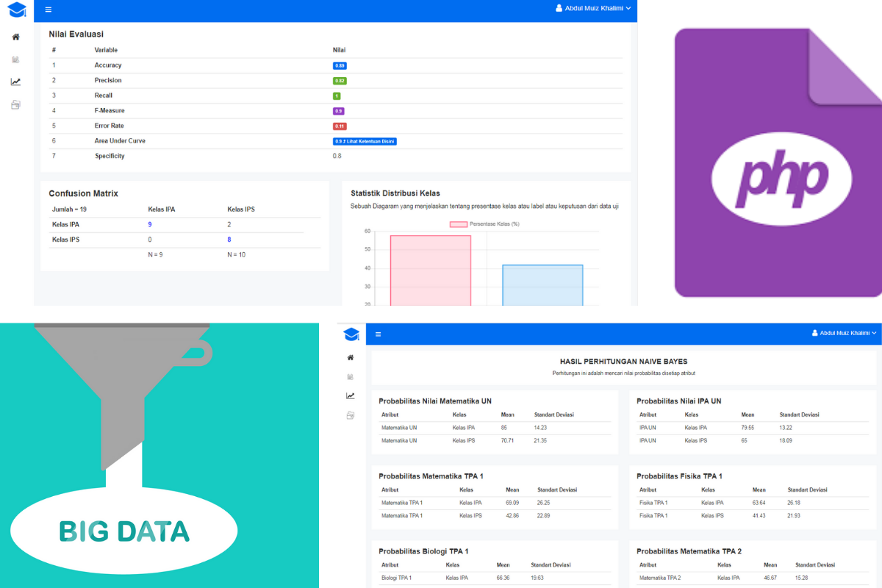Click the Accuracy badge showing 0.89
This screenshot has width=882, height=588.
[x=340, y=65]
